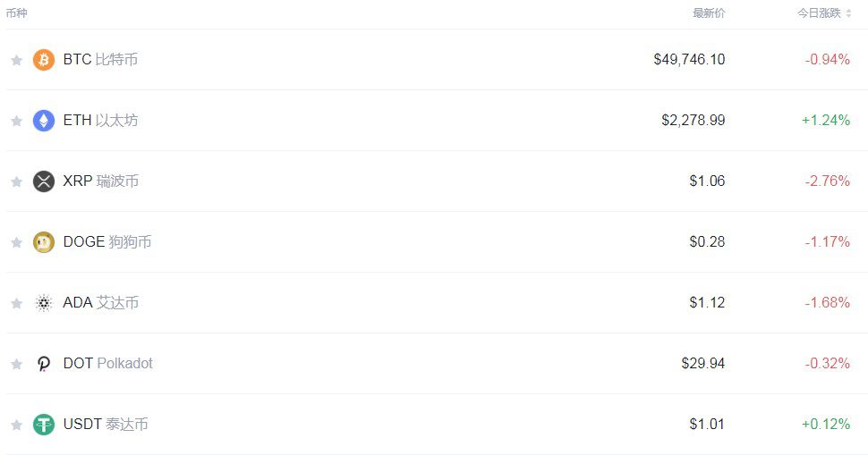Screen dimensions: 868x455
Task: Star the DOGE row as favorite
Action: pos(16,242)
